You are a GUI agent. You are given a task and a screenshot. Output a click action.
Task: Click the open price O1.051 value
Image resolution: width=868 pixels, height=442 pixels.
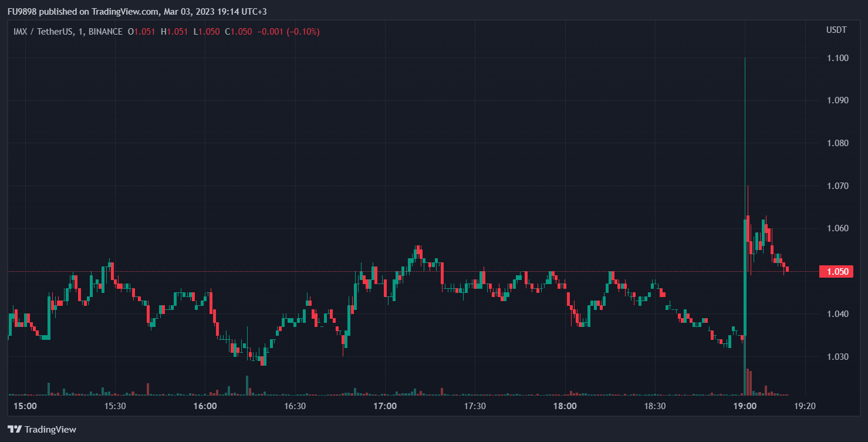tap(141, 32)
